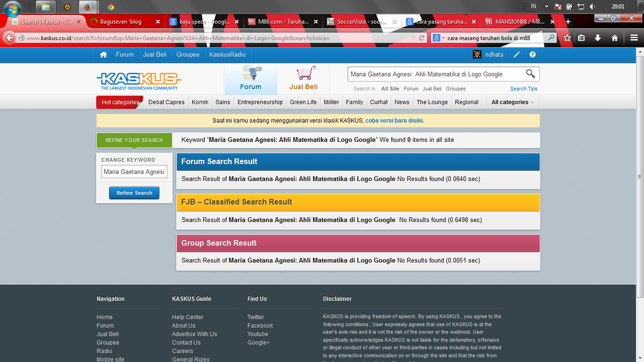Expand the All categories dropdown
Screen dimensions: 644x362
[x=513, y=102]
